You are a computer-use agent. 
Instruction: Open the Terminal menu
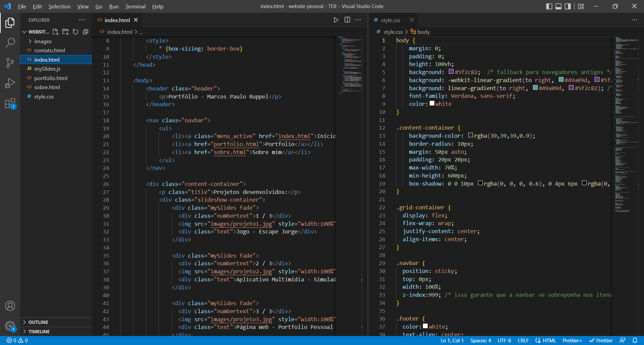(135, 6)
